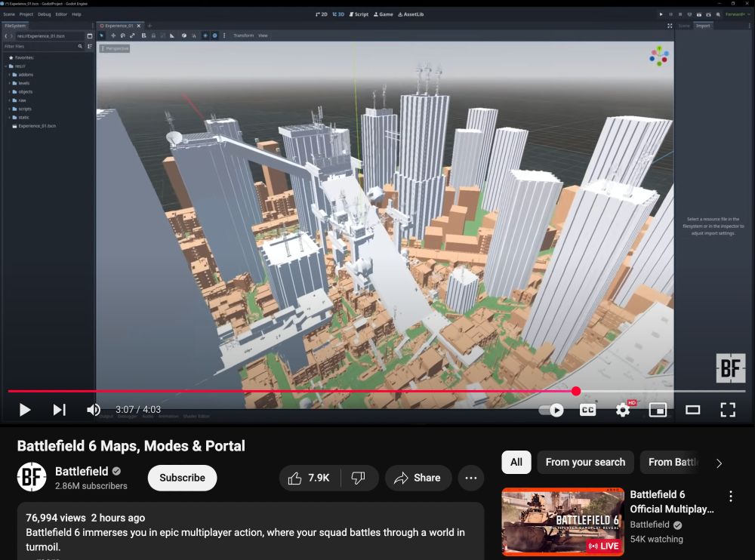Show more filter chips with the chevron
Screen dimensions: 755x560
coord(719,463)
